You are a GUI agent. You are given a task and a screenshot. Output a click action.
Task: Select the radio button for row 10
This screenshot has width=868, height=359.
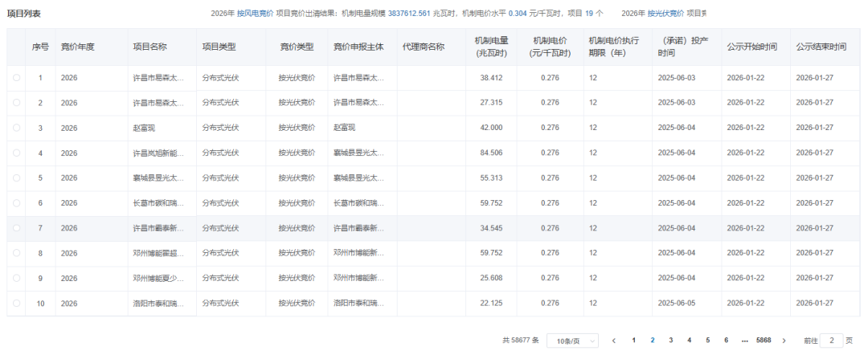(x=16, y=304)
